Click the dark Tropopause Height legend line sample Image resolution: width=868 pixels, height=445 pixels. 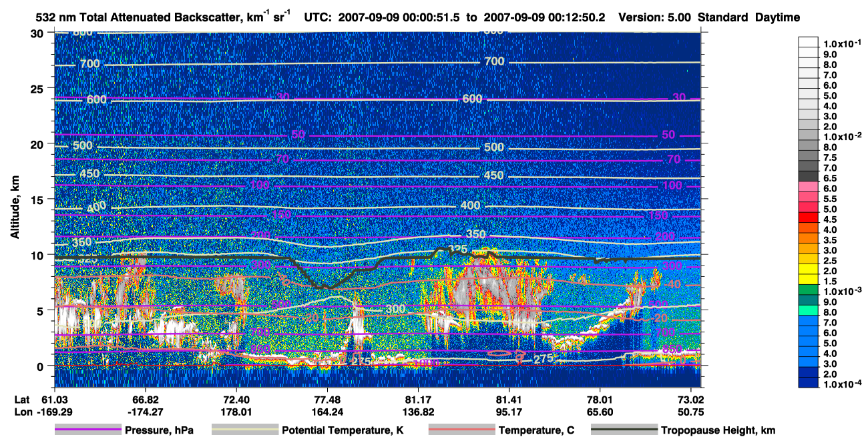click(624, 430)
